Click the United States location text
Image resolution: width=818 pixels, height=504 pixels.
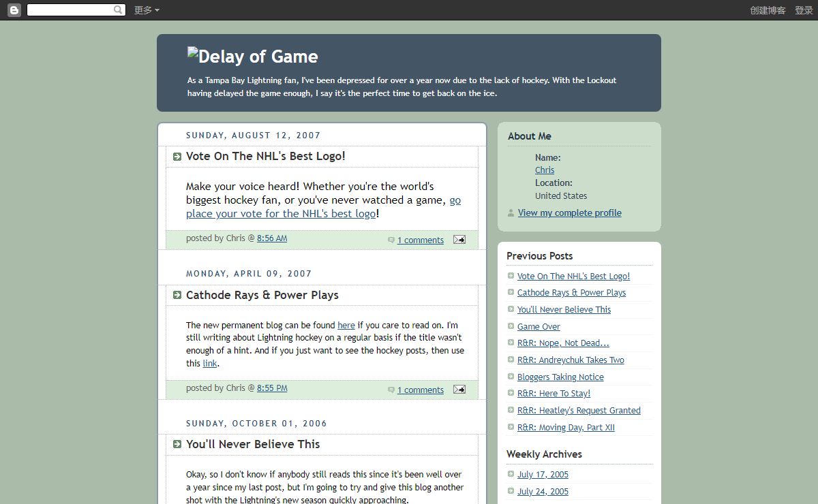561,196
